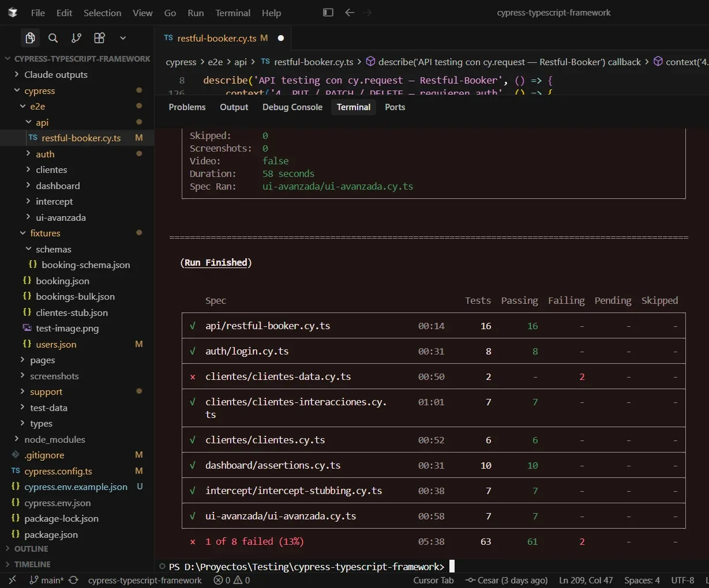
Task: Switch to the Debug Console tab
Action: point(292,107)
